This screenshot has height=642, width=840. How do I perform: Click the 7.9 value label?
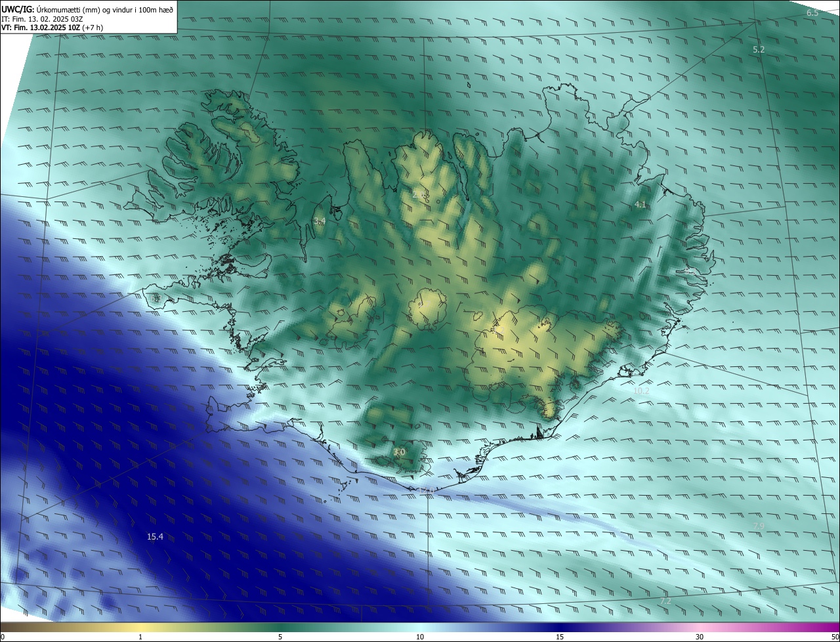point(759,526)
